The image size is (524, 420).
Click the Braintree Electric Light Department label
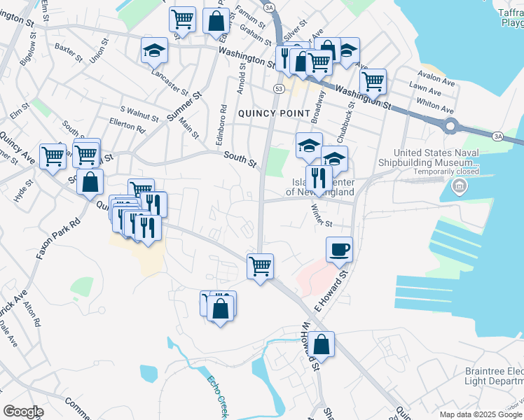click(495, 376)
